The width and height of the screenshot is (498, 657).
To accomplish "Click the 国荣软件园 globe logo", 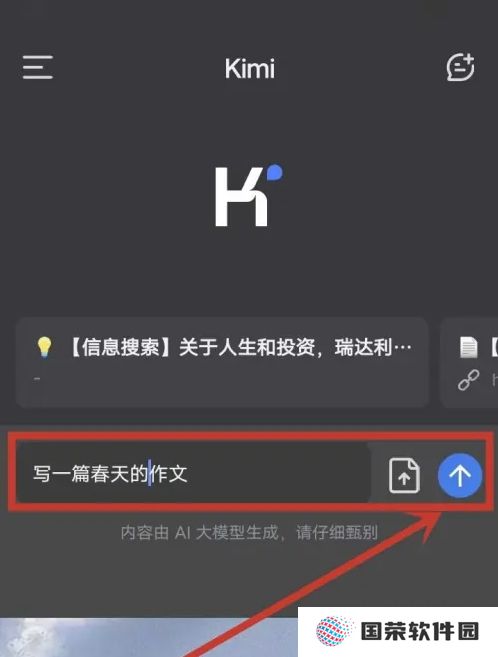I will click(334, 631).
